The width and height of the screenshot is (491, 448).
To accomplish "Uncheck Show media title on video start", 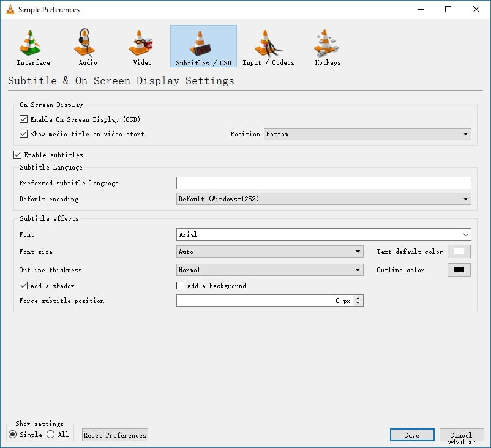I will (x=23, y=134).
